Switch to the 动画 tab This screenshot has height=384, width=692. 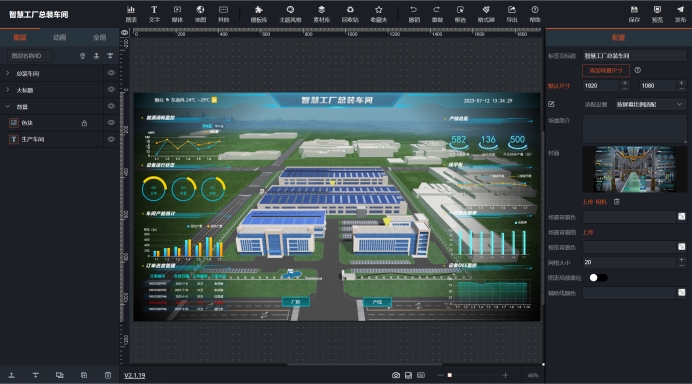pos(60,38)
